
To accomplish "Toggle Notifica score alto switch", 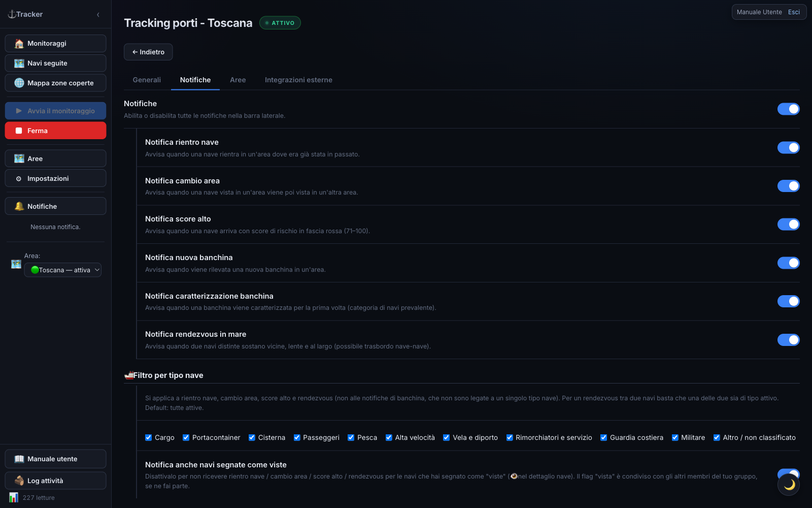I will point(789,225).
